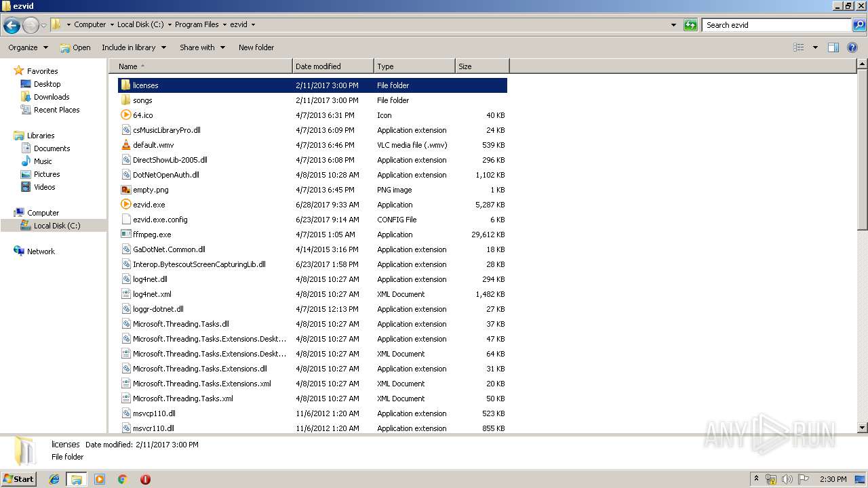
Task: Open the red Opera taskbar icon
Action: (145, 479)
